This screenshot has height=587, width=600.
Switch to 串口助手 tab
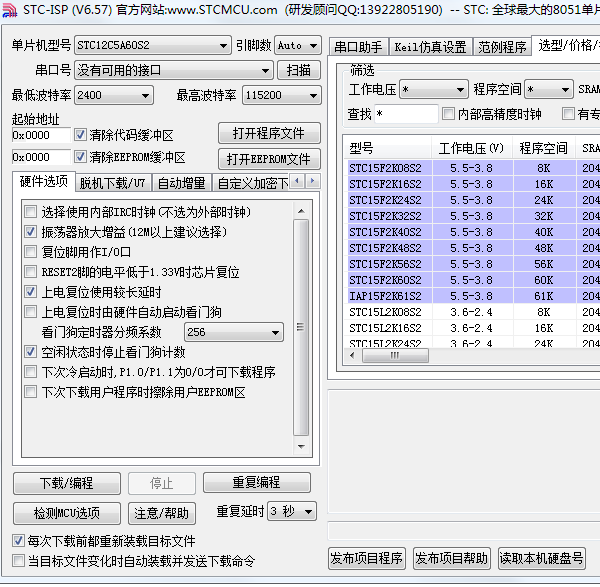(358, 47)
